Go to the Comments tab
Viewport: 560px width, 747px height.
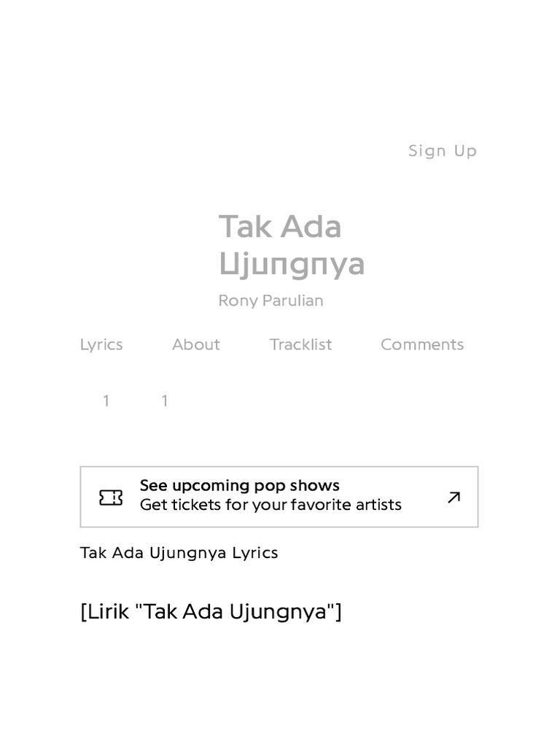click(422, 344)
